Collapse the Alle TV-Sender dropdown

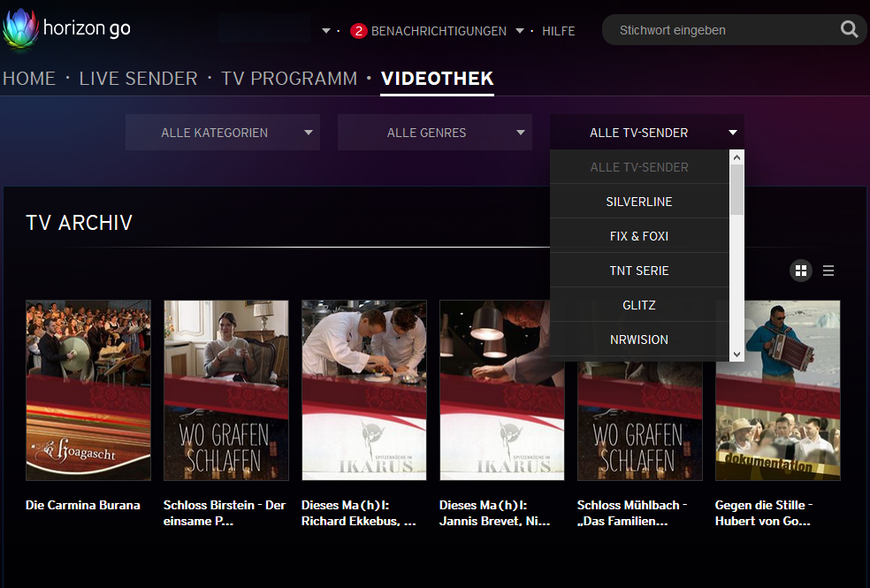[x=647, y=133]
